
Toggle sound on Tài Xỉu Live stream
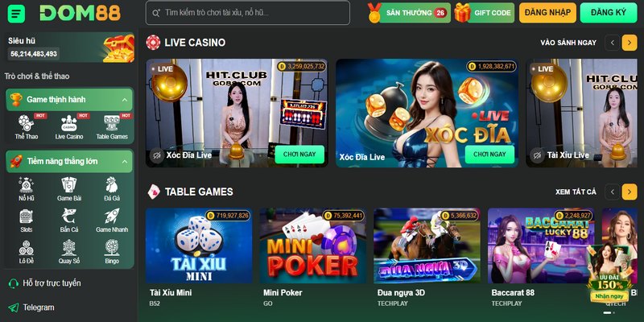coord(537,155)
